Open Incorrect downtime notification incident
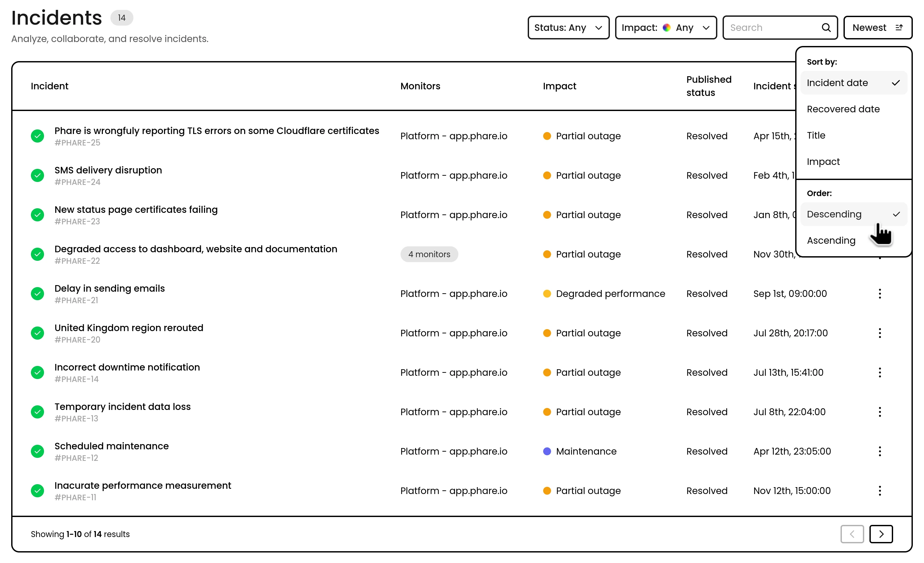Viewport: 924px width, 563px height. [127, 367]
